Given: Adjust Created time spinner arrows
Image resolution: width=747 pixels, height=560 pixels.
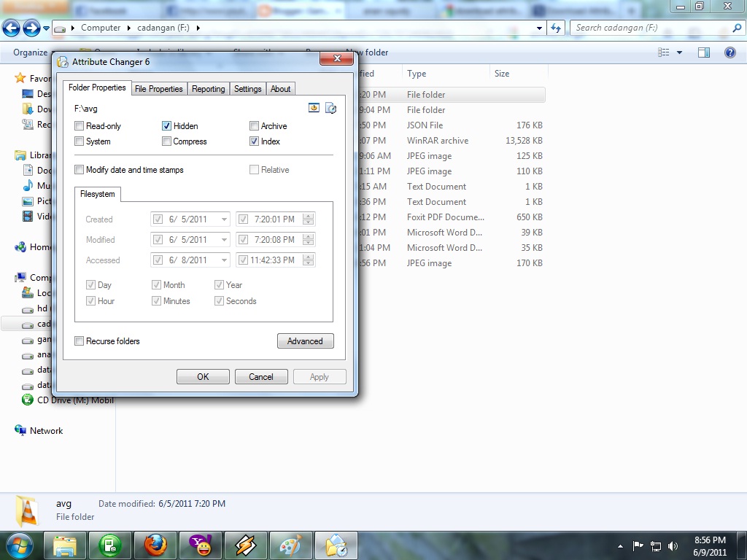Looking at the screenshot, I should coord(309,219).
